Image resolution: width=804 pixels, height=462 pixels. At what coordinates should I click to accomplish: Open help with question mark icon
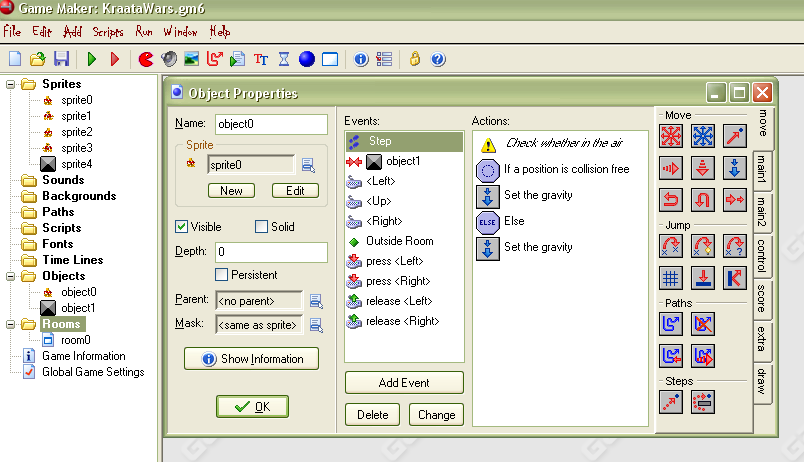point(438,59)
